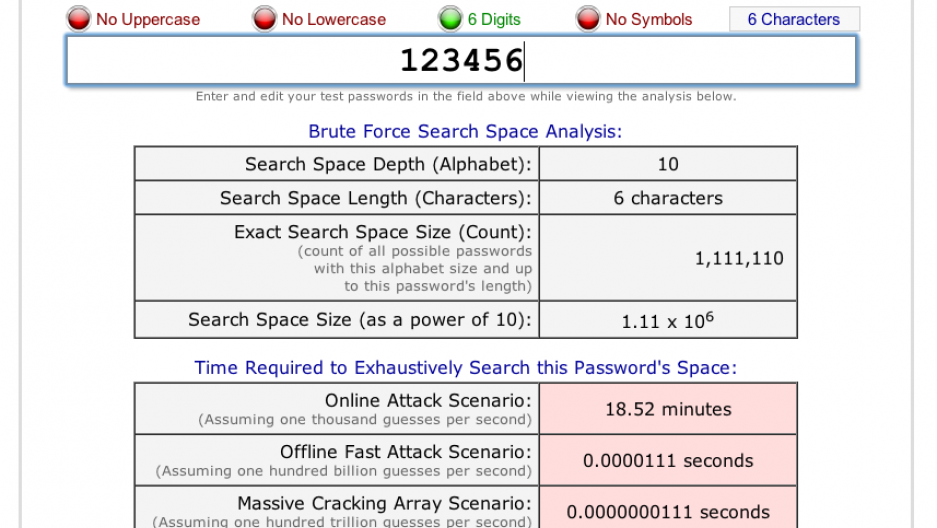
Task: Click the Offline Fast Attack Scenario label
Action: [x=405, y=452]
